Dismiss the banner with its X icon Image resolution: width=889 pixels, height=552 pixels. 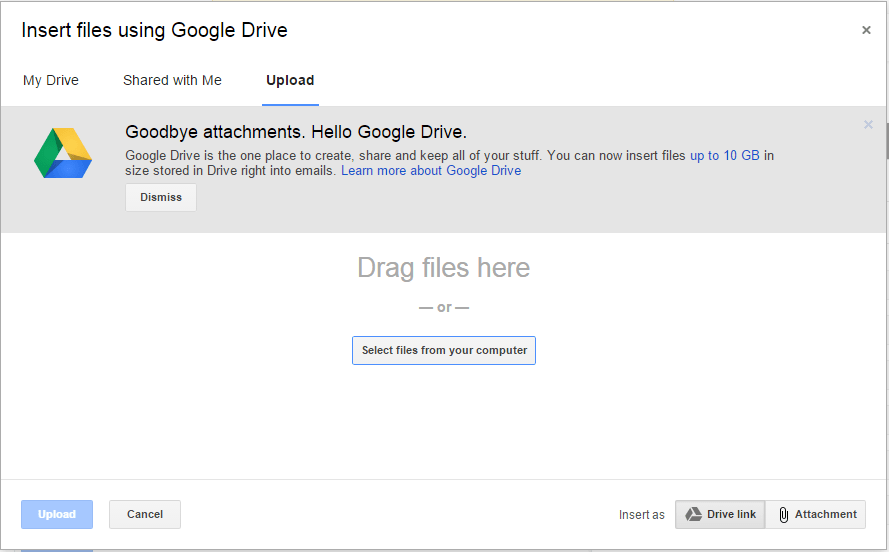click(x=868, y=125)
